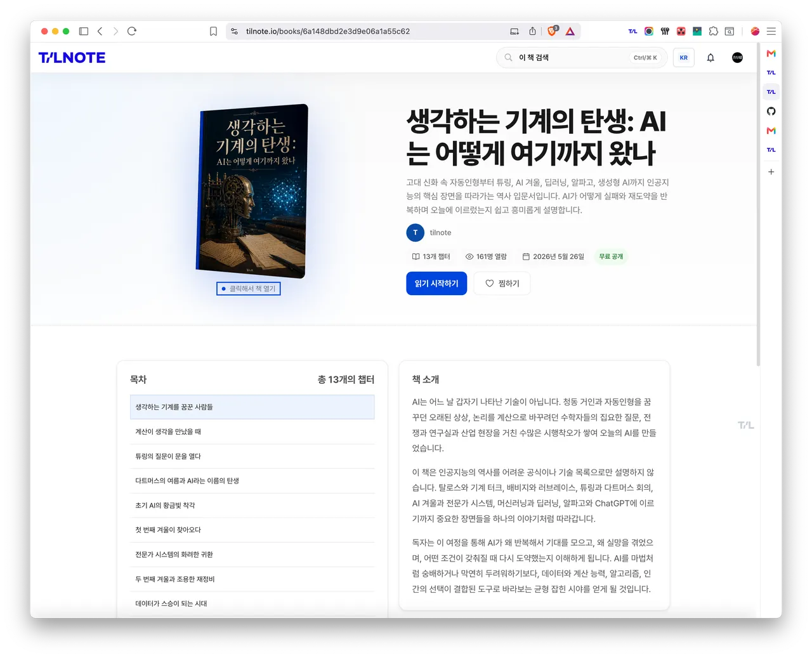Screen dimensions: 812x658
Task: Click the '찜하기' heart button
Action: (502, 284)
